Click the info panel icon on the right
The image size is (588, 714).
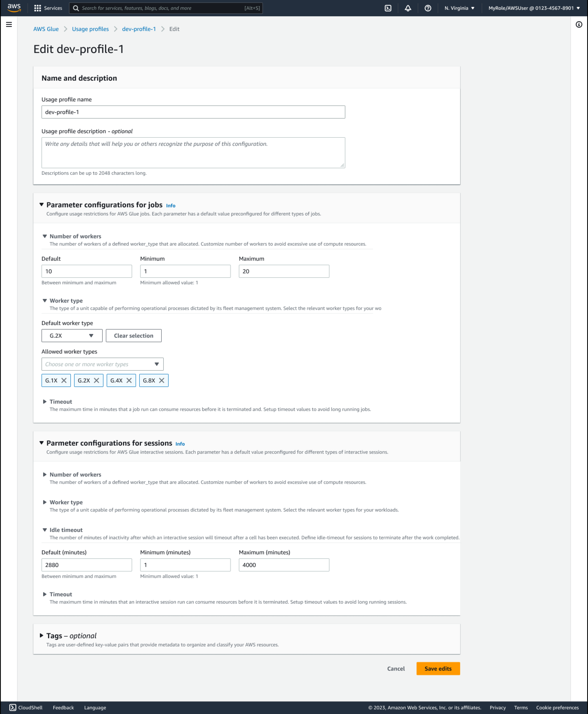pos(579,24)
